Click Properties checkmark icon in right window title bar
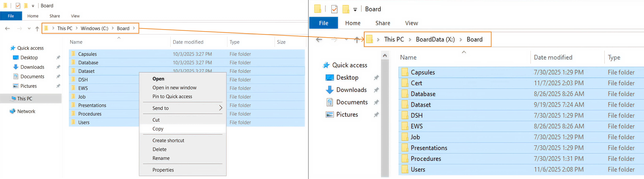Viewport: 644px width, 179px height. pyautogui.click(x=334, y=9)
